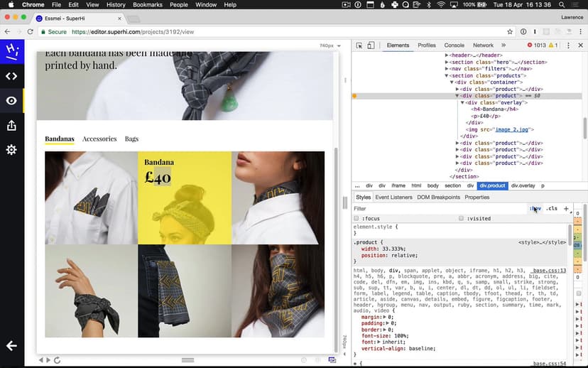Select the Bandanas filter link
This screenshot has height=368, width=588.
pyautogui.click(x=60, y=139)
